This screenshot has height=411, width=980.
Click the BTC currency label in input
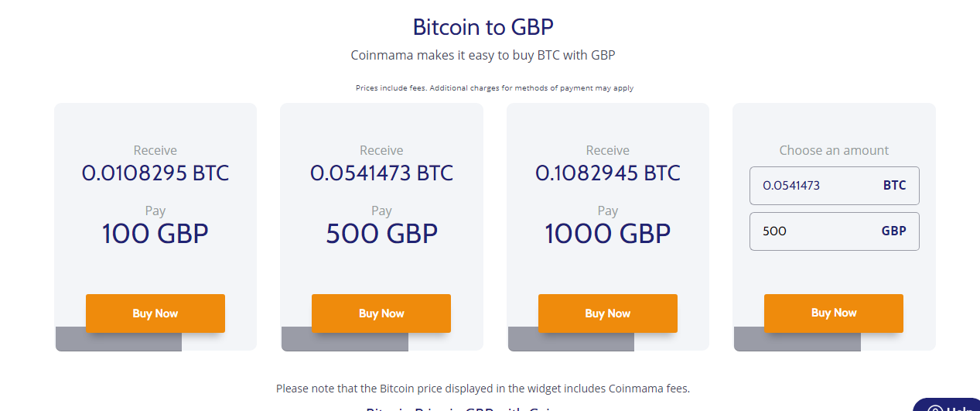tap(895, 186)
